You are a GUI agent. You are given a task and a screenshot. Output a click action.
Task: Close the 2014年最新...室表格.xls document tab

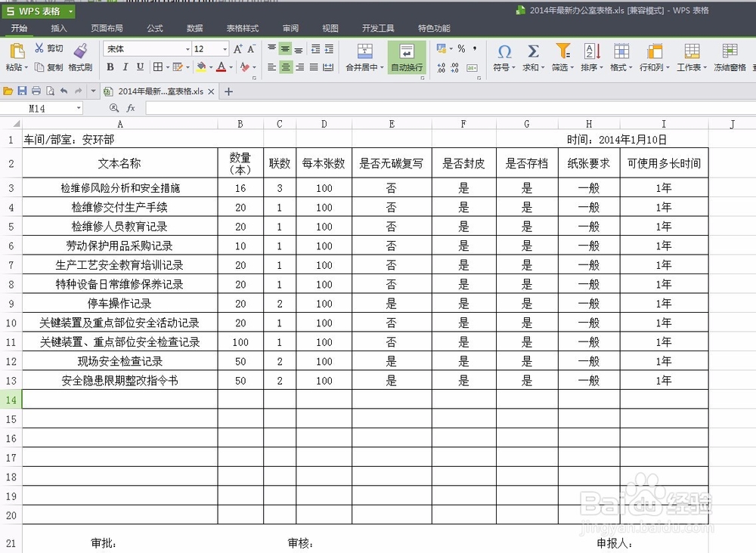[x=211, y=91]
